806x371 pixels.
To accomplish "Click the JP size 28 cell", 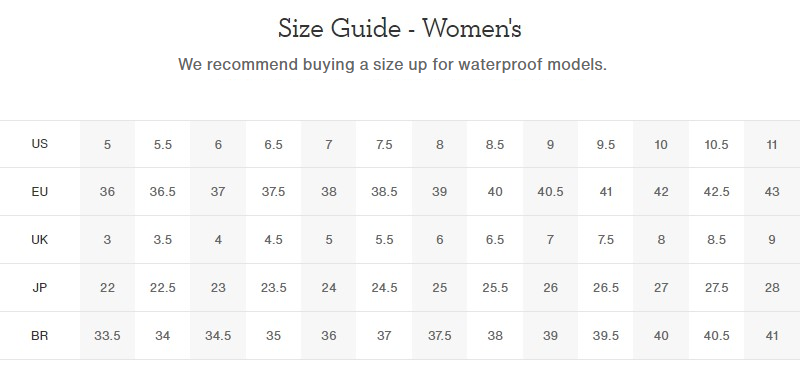I will pyautogui.click(x=772, y=288).
